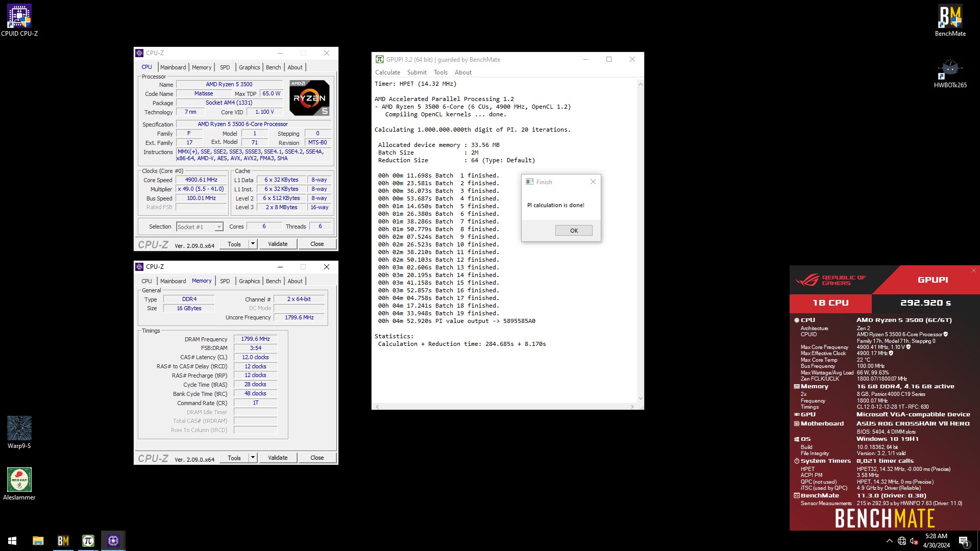Open File Explorer from the taskbar
Viewport: 980px width, 551px height.
(38, 541)
